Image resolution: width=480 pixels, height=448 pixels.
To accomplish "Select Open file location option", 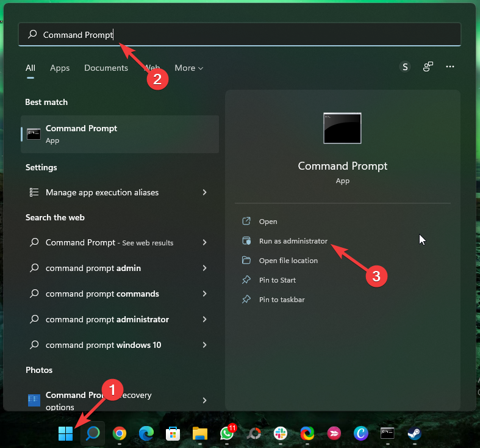I will pos(288,261).
